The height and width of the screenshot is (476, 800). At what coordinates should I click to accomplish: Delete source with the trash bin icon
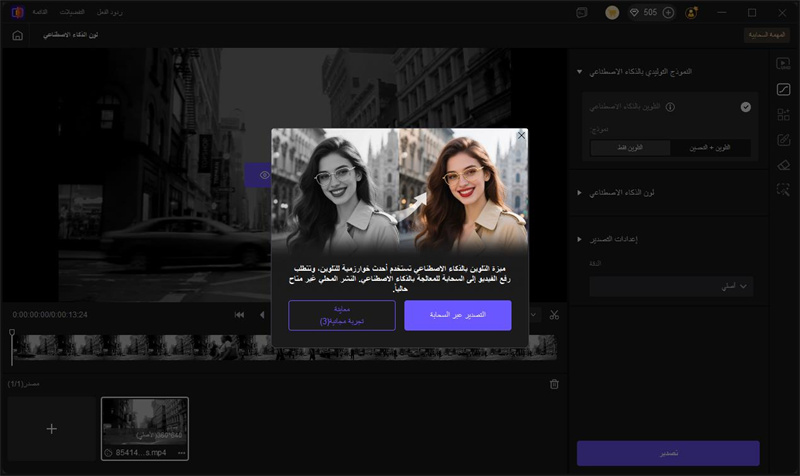coord(554,383)
